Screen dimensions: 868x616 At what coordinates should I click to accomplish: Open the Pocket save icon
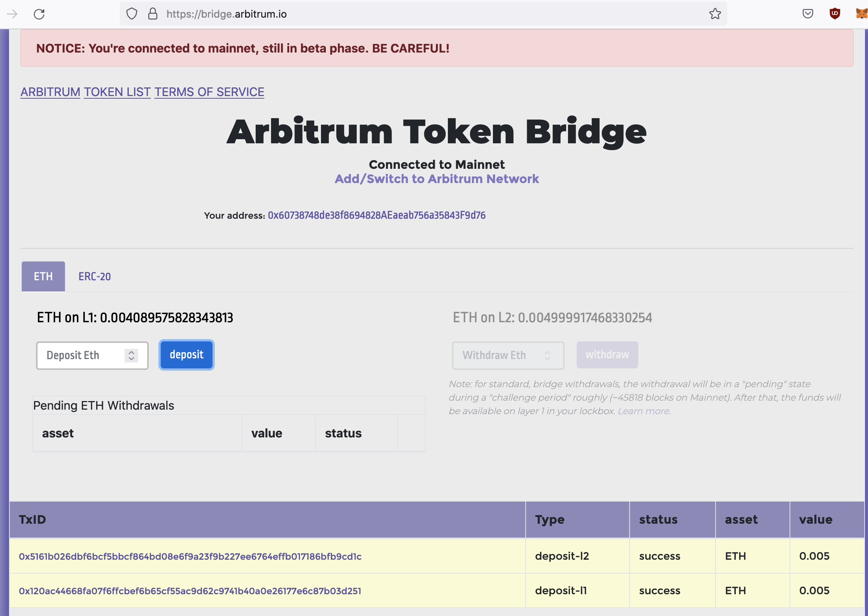point(808,14)
